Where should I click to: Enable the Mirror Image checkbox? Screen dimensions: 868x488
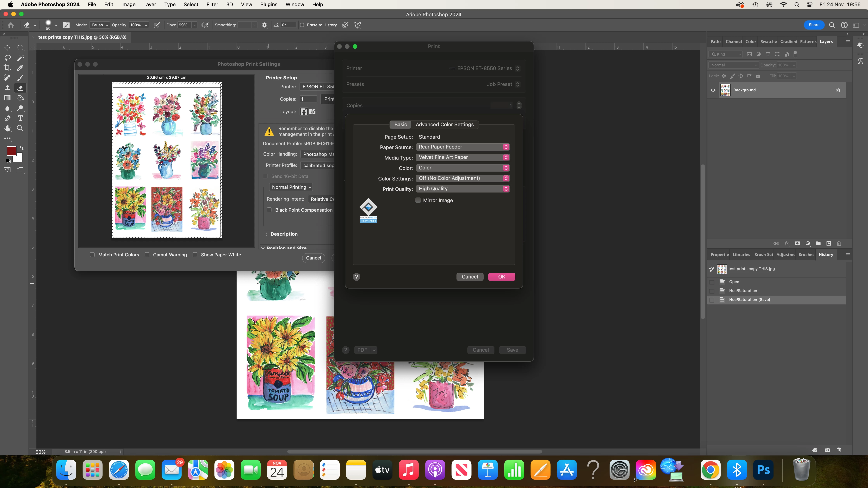[x=418, y=200]
